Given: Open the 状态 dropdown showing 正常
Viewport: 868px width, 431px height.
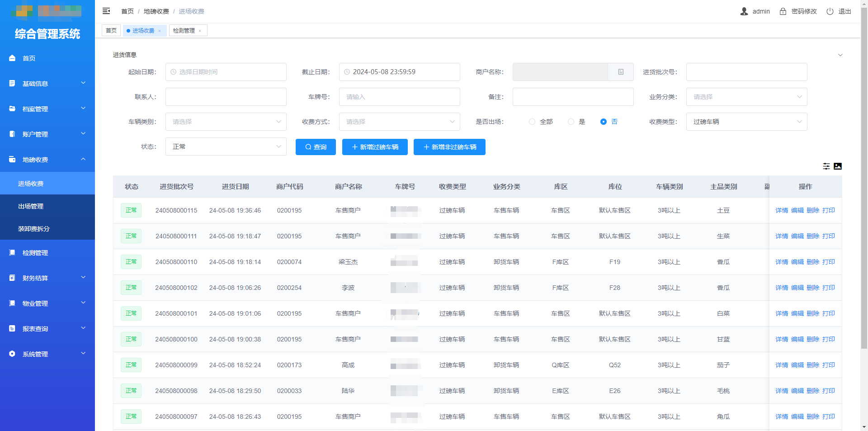Looking at the screenshot, I should click(x=226, y=147).
